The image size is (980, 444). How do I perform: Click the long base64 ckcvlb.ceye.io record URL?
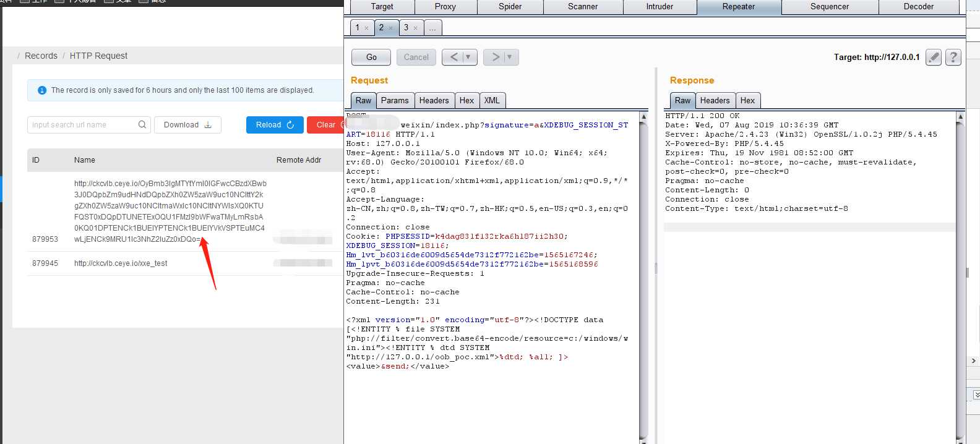[170, 211]
